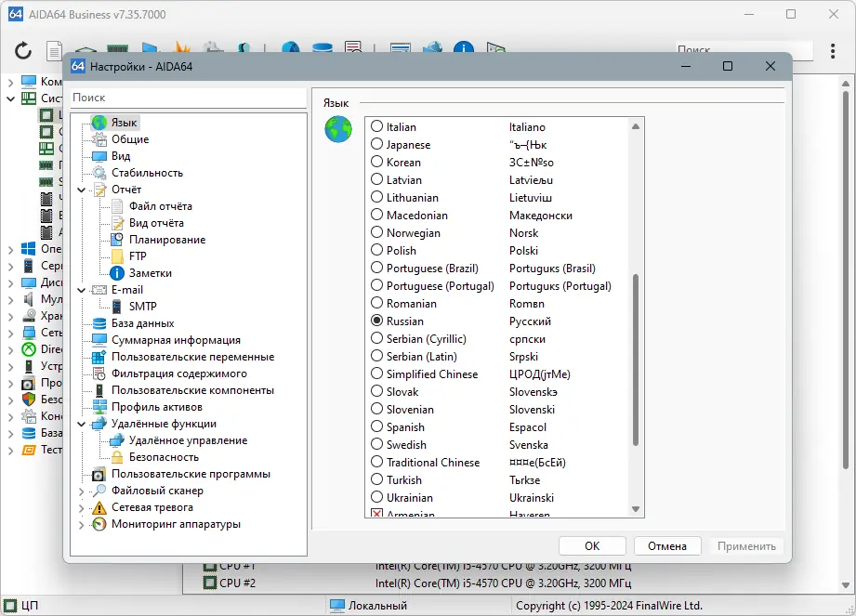Open Общие settings icon

coord(99,139)
